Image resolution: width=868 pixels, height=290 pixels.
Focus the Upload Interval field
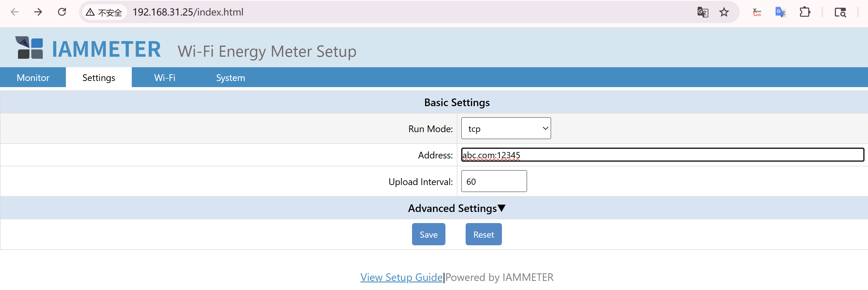tap(494, 182)
